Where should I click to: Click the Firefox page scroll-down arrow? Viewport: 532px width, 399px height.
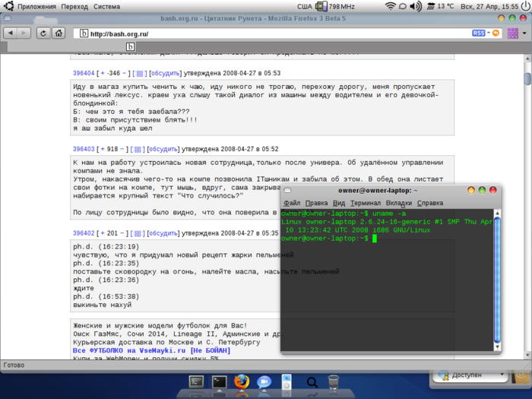527,355
